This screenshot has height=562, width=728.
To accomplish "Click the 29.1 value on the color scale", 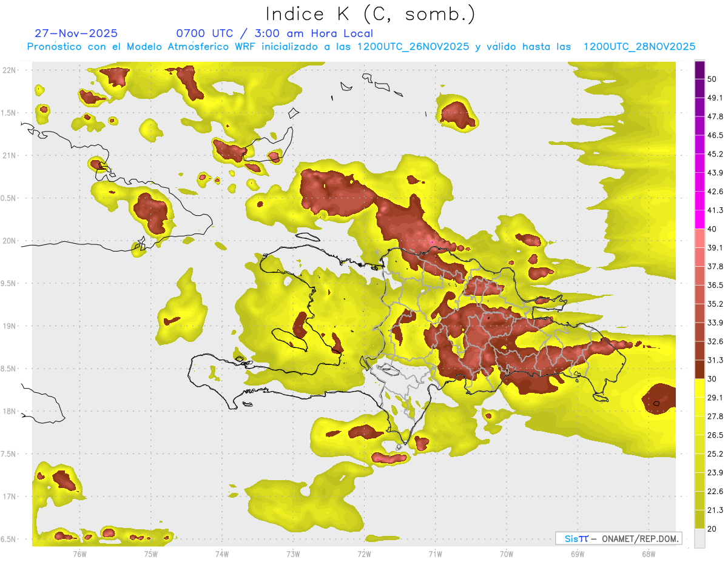I will coord(715,398).
